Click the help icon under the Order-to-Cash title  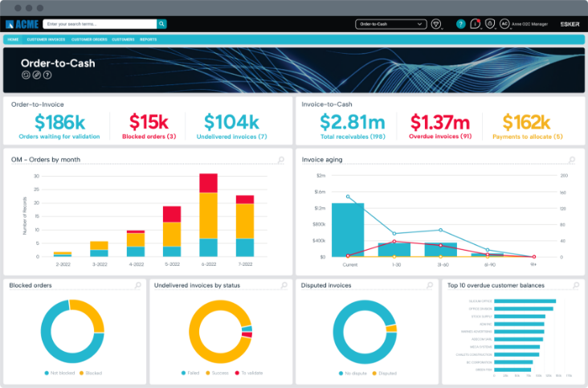[47, 75]
